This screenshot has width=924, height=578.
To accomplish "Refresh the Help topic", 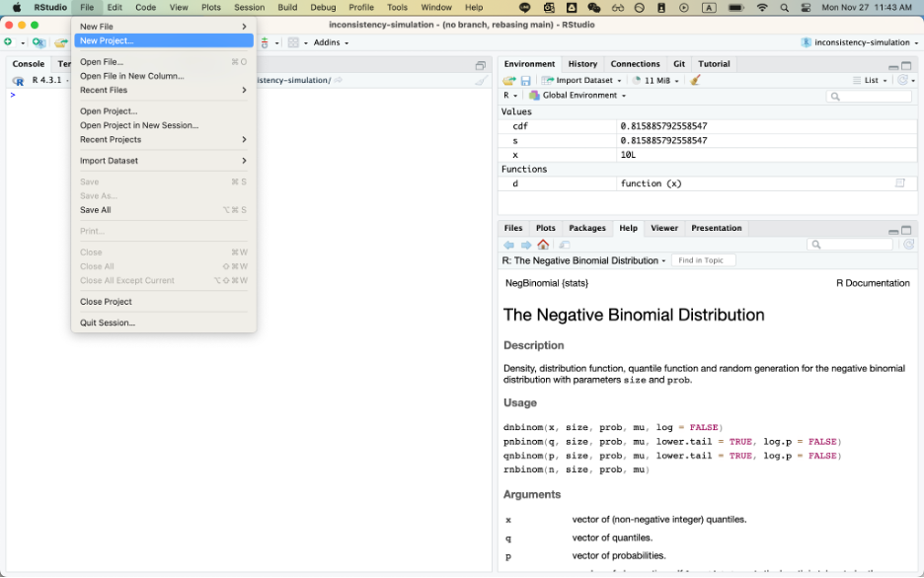I will tap(908, 245).
